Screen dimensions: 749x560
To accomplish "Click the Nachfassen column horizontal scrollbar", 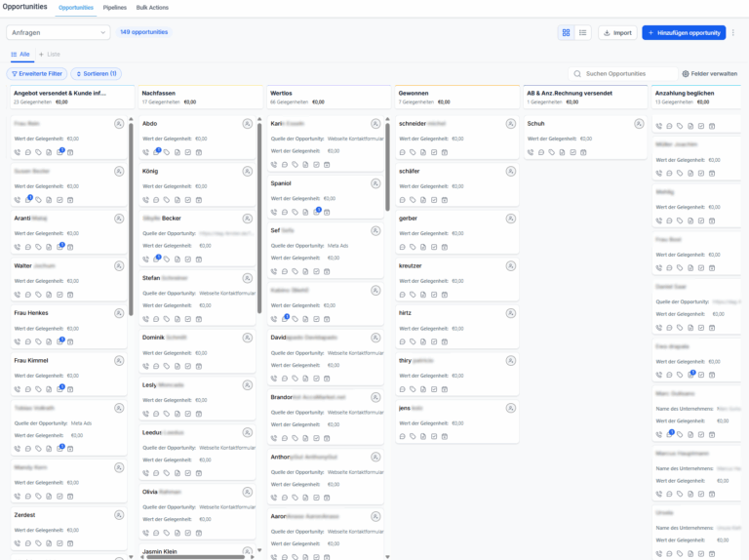I will point(195,556).
